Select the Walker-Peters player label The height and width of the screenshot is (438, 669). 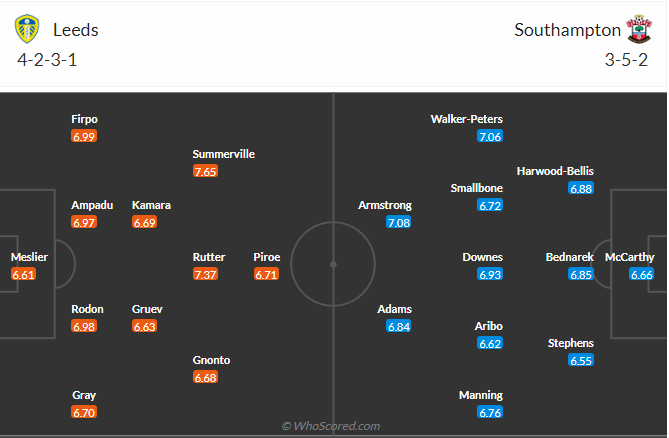(x=467, y=119)
